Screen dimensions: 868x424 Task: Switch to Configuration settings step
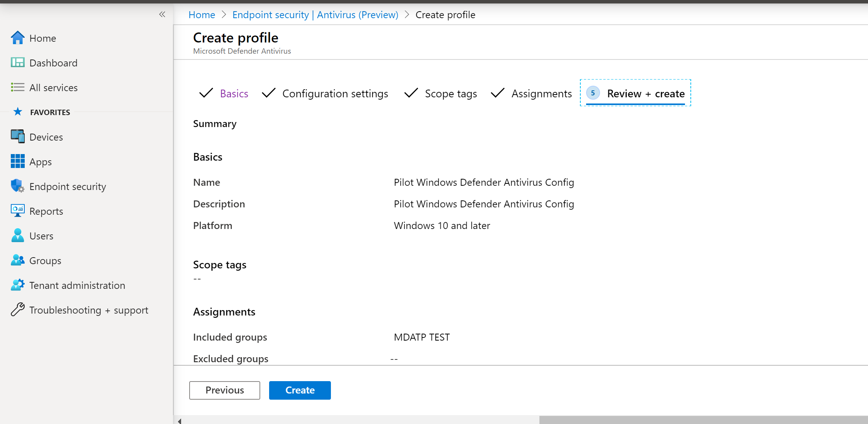[x=335, y=93]
